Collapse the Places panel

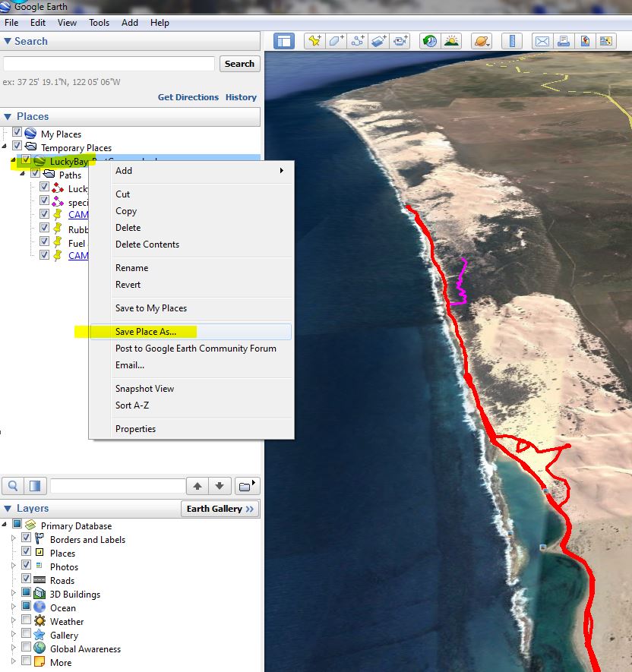coord(8,117)
